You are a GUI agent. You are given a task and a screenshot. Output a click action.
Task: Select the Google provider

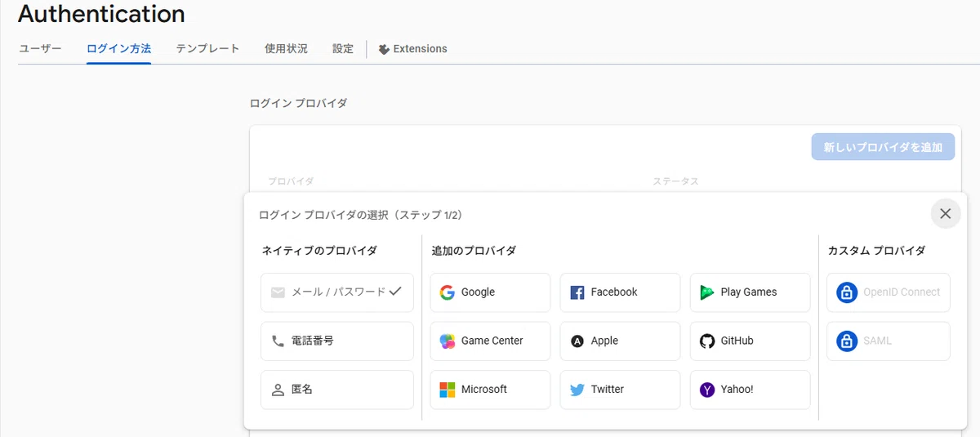tap(490, 292)
